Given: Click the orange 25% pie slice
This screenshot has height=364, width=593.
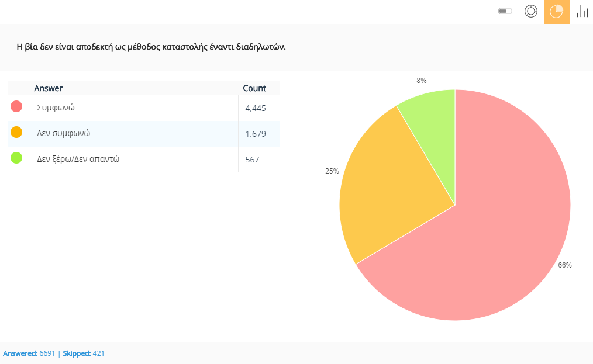Looking at the screenshot, I should [386, 187].
